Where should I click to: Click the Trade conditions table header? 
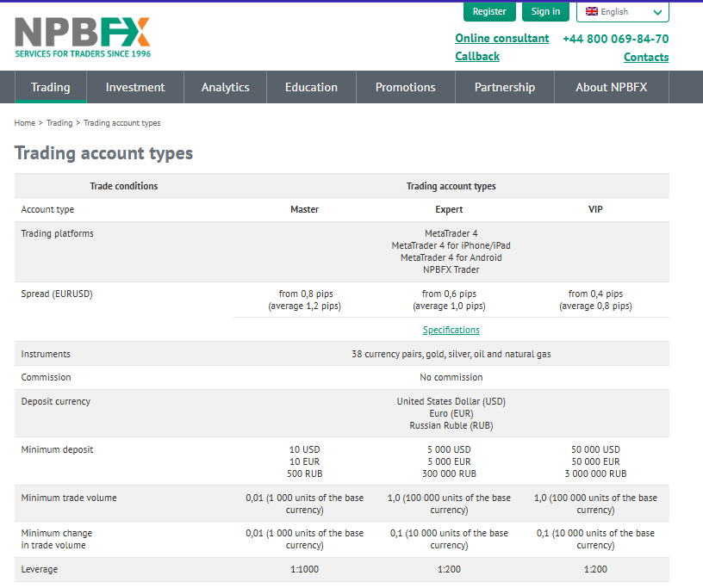[124, 186]
